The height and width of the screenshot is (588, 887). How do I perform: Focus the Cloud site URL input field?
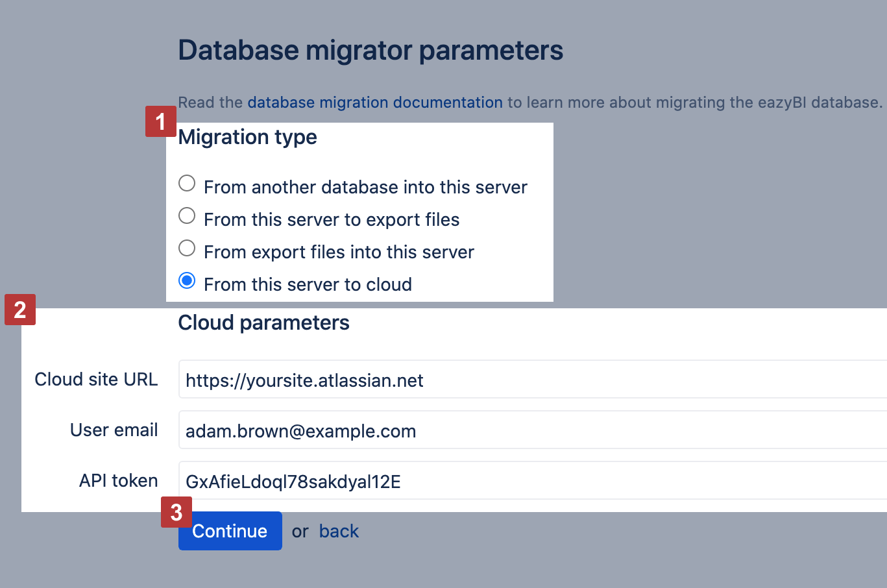(532, 380)
